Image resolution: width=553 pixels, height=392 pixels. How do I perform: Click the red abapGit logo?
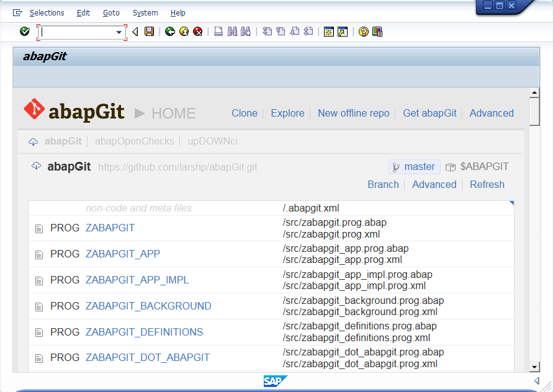click(34, 109)
